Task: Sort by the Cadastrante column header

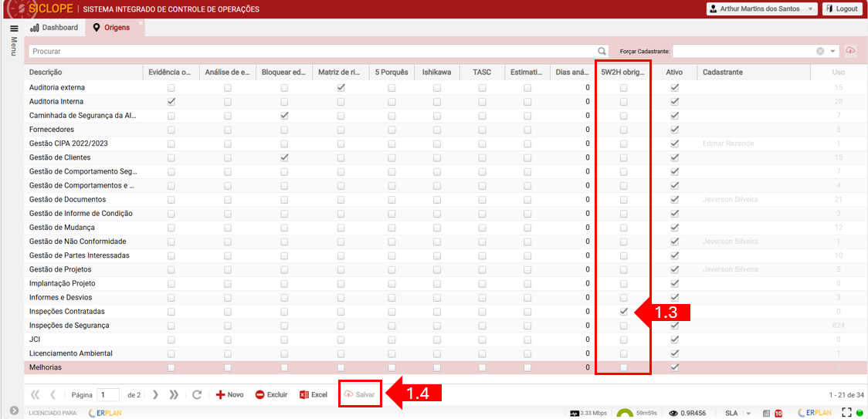Action: pos(754,72)
